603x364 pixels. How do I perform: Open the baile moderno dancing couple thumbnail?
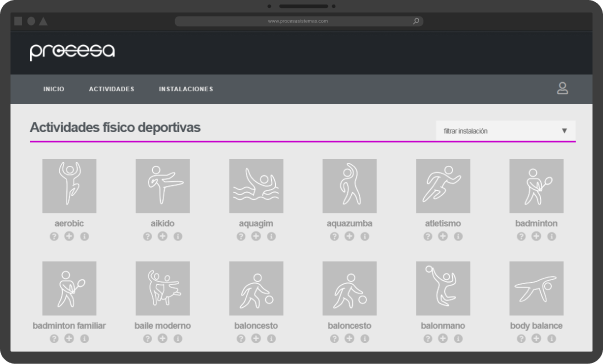click(x=163, y=288)
